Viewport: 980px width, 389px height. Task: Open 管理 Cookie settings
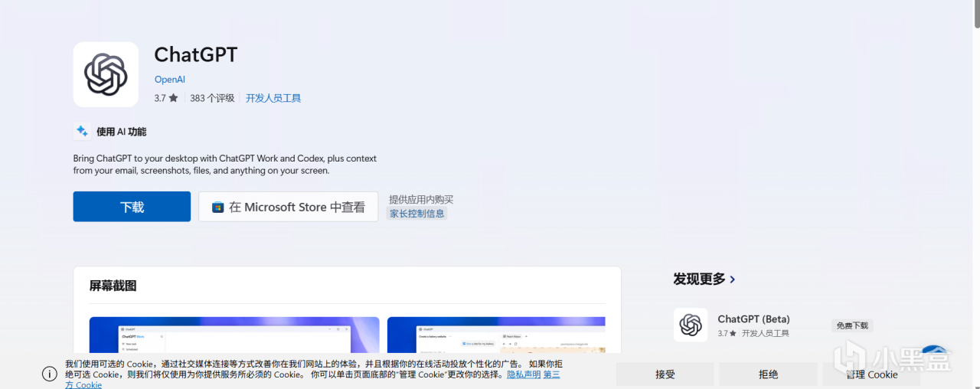871,374
